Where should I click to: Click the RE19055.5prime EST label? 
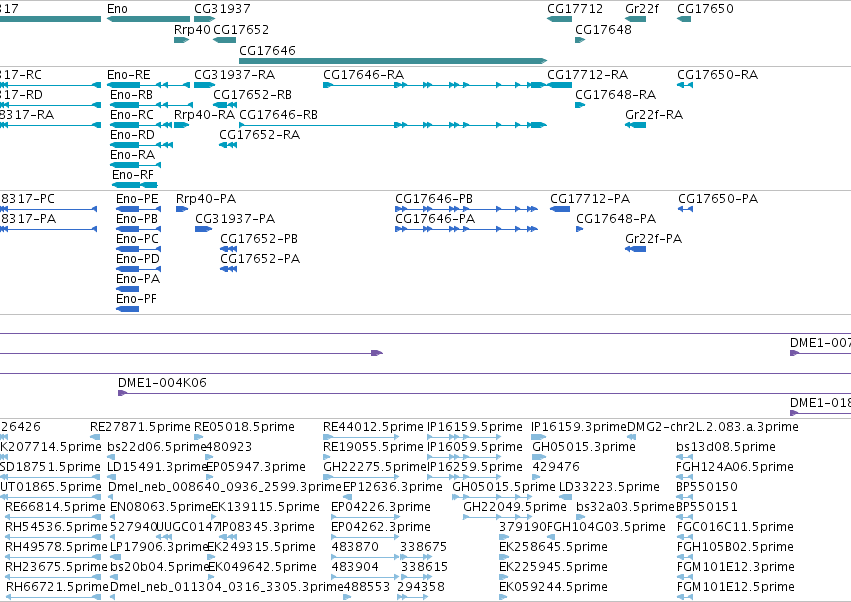pyautogui.click(x=373, y=447)
